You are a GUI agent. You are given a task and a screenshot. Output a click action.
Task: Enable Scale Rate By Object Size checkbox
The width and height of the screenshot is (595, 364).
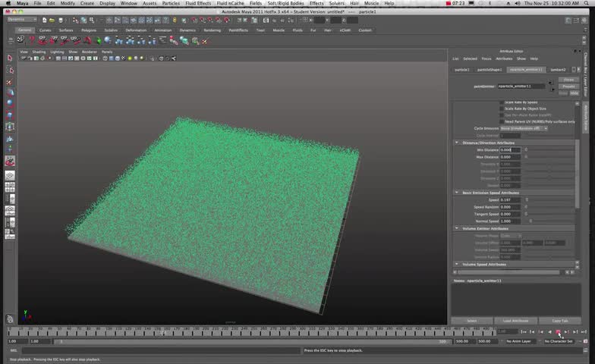click(x=502, y=108)
